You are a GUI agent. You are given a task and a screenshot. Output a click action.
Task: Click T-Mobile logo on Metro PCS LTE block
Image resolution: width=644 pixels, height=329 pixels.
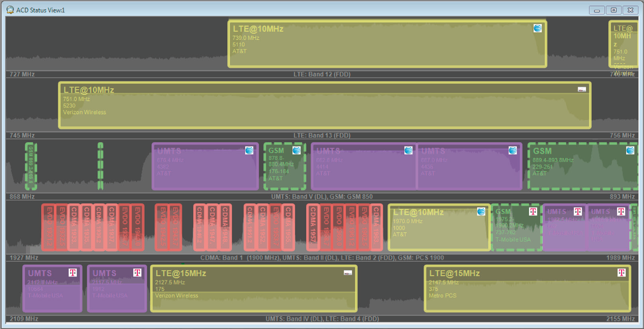[x=621, y=273]
